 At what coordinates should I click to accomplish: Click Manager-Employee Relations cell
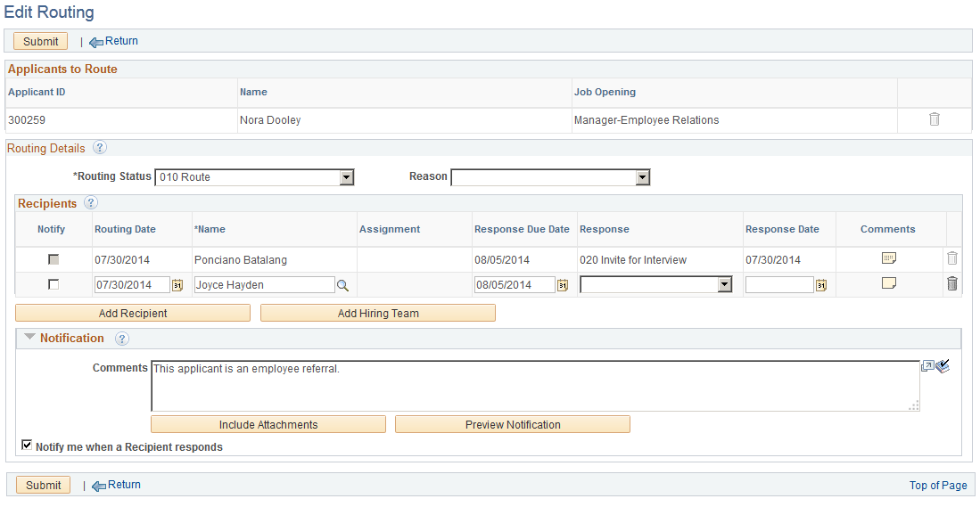pos(646,120)
